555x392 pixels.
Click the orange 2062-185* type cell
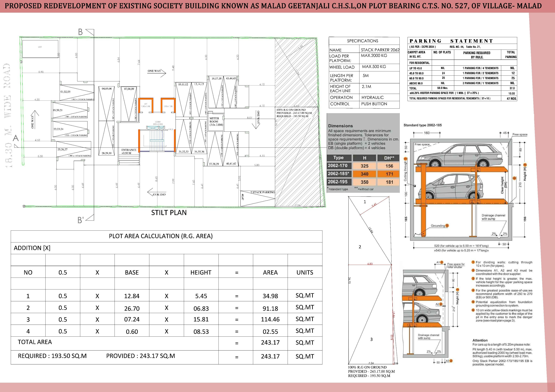coord(339,174)
